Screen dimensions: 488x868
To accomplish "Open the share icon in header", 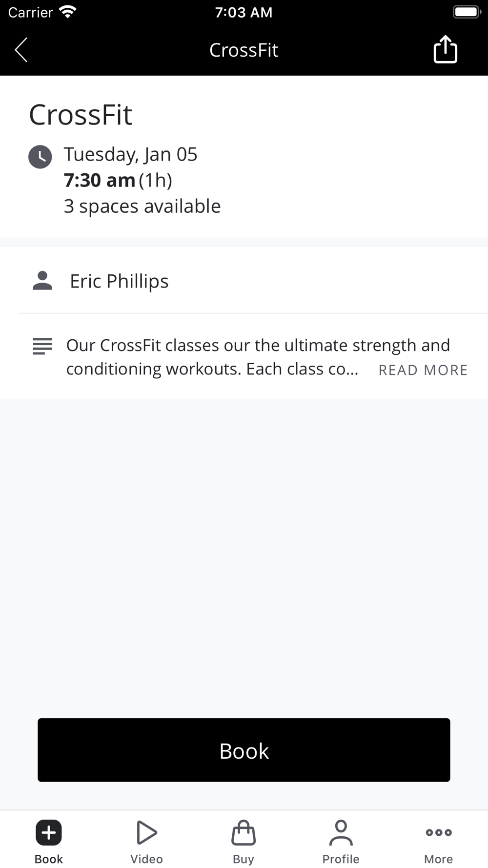I will (445, 49).
